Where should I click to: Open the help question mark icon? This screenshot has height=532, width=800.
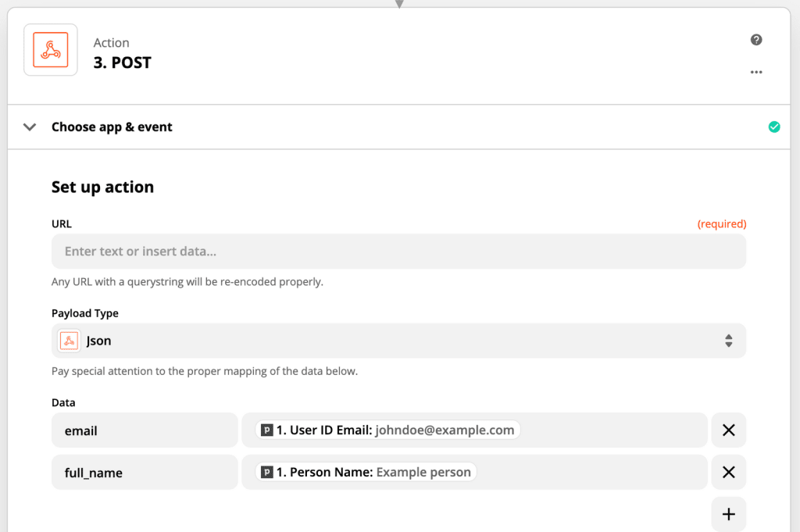tap(756, 40)
